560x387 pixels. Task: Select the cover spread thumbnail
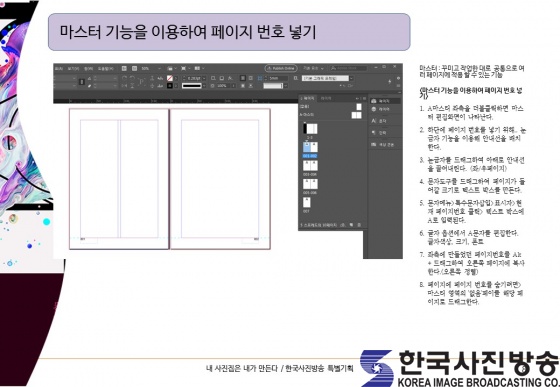pos(310,129)
